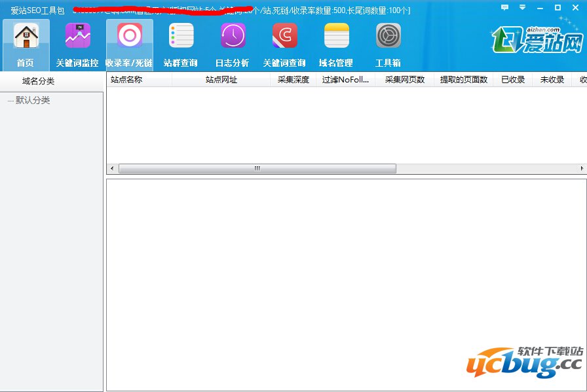Open the 工具箱 toolbox
This screenshot has width=587, height=392.
(388, 44)
